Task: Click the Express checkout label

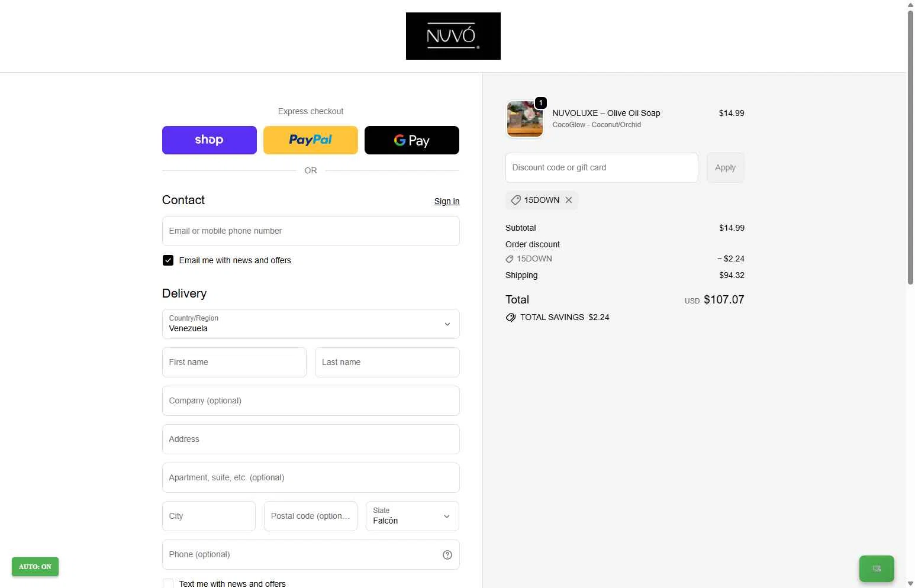Action: (x=311, y=111)
